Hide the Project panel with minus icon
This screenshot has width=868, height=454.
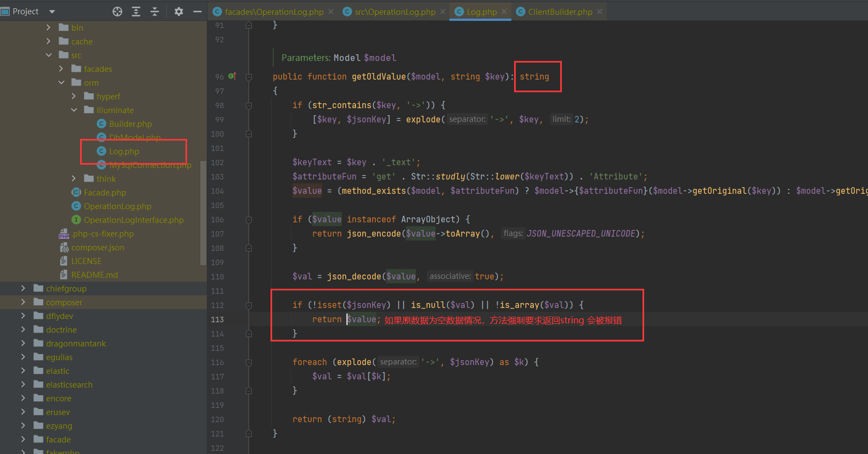198,12
